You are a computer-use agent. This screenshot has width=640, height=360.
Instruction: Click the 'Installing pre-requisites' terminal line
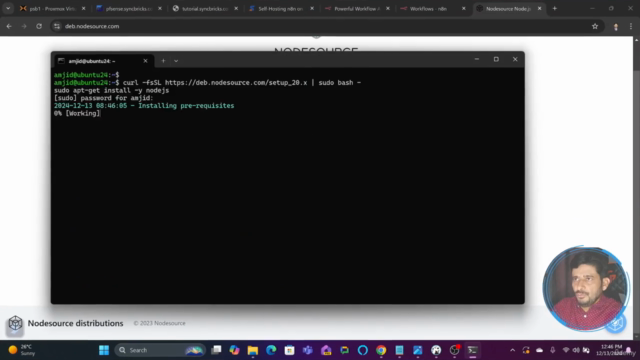pyautogui.click(x=144, y=106)
